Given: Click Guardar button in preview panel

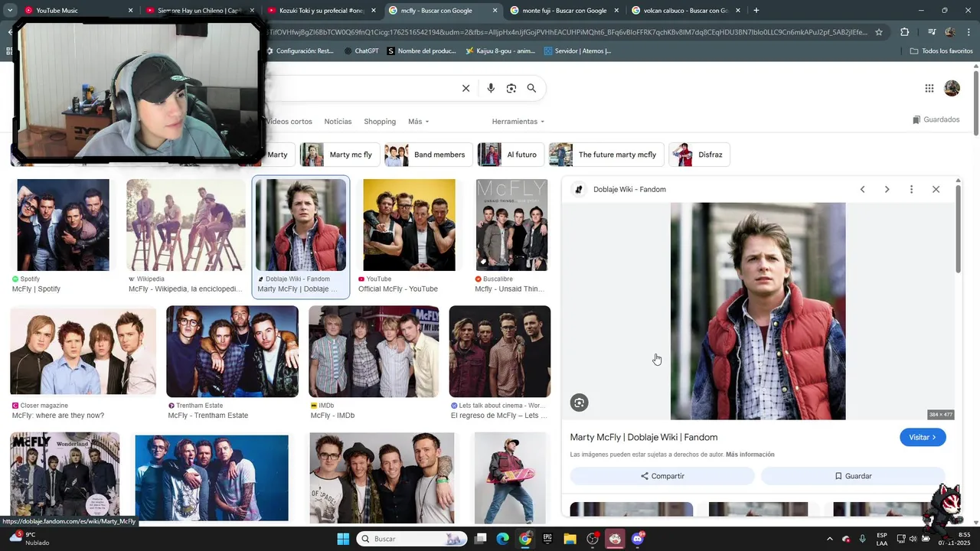Looking at the screenshot, I should click(x=853, y=476).
